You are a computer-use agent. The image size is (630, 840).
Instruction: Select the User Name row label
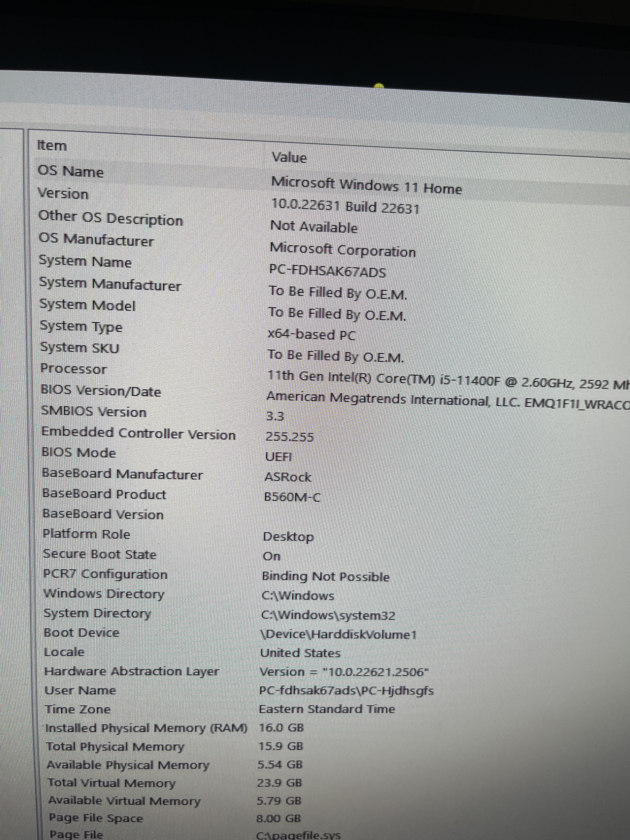(x=80, y=690)
